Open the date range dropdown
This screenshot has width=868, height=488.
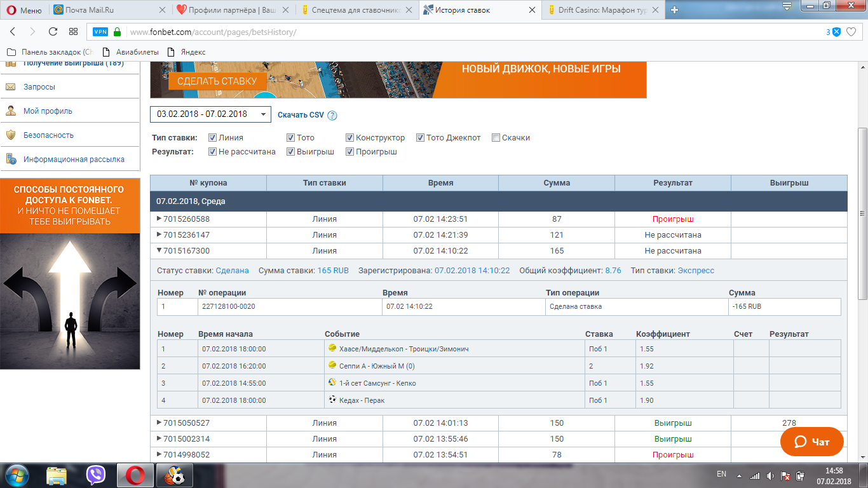point(210,114)
